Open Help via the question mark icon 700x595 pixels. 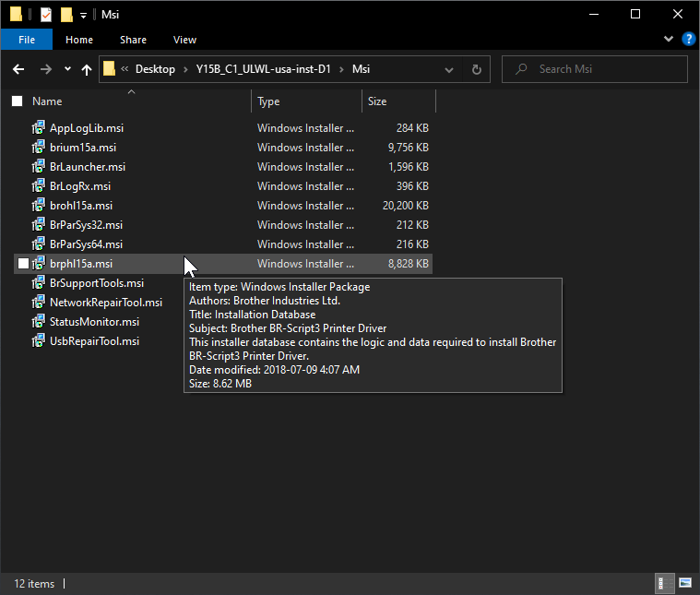click(x=688, y=40)
